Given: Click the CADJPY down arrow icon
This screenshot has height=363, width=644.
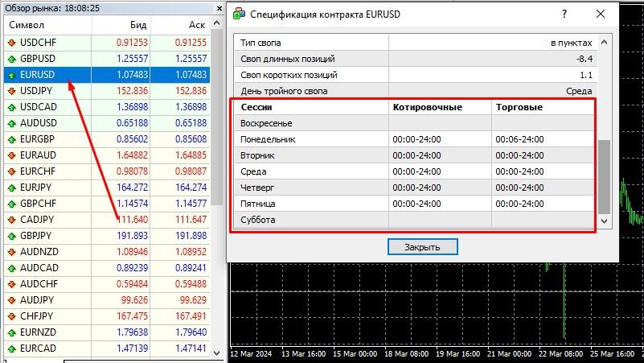Looking at the screenshot, I should pos(11,220).
